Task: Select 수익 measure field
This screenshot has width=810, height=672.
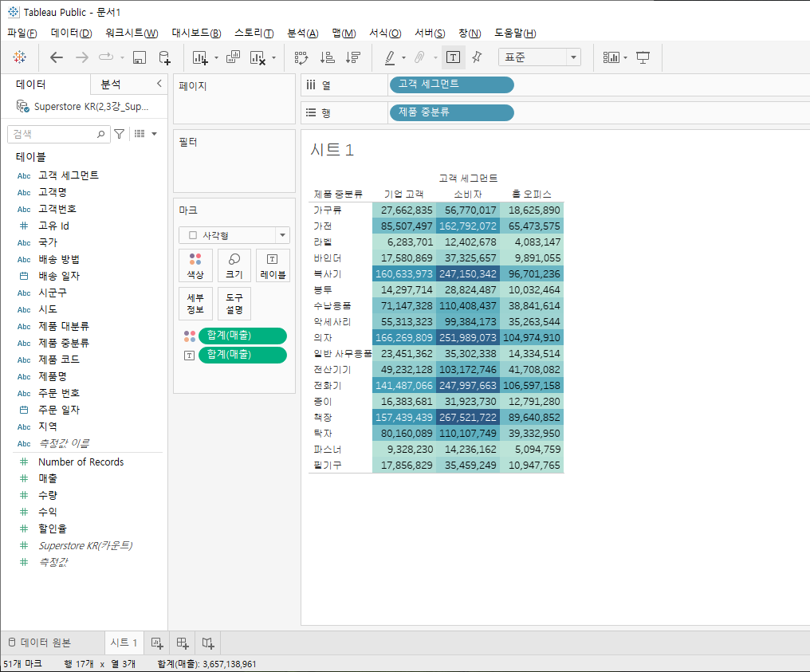Action: click(x=48, y=512)
